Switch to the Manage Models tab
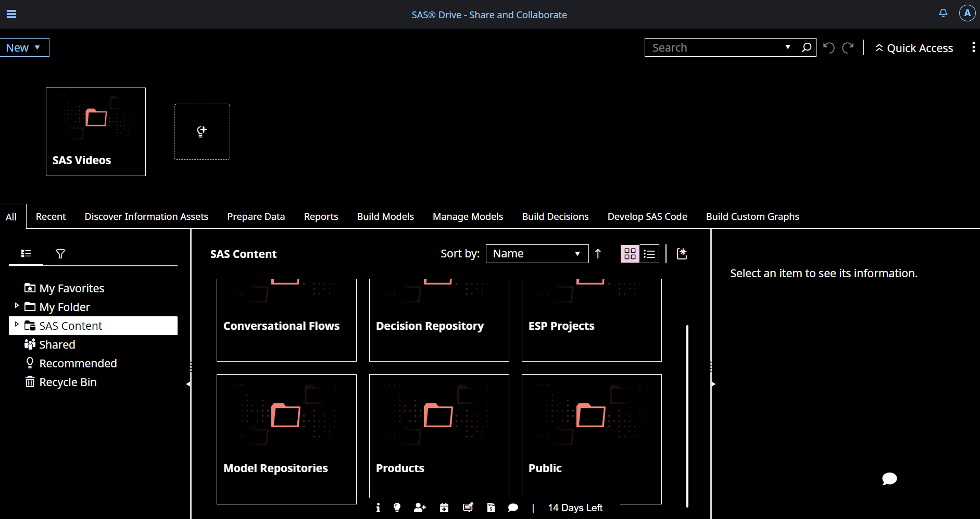Screen dimensions: 980x519 (468, 217)
